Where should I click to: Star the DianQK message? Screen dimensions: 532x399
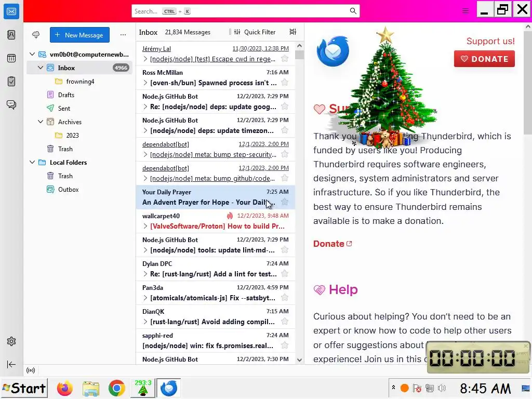tap(285, 322)
